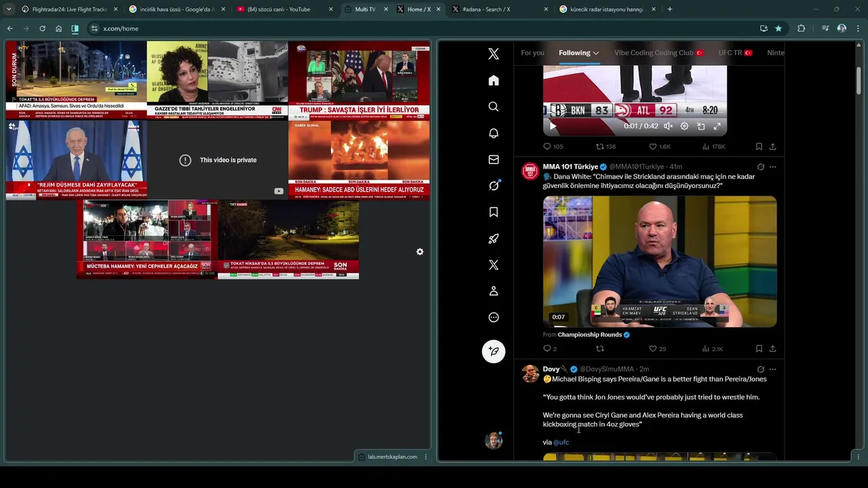Viewport: 868px width, 488px height.
Task: Open MMA 101 Türkiye avatar
Action: (530, 171)
